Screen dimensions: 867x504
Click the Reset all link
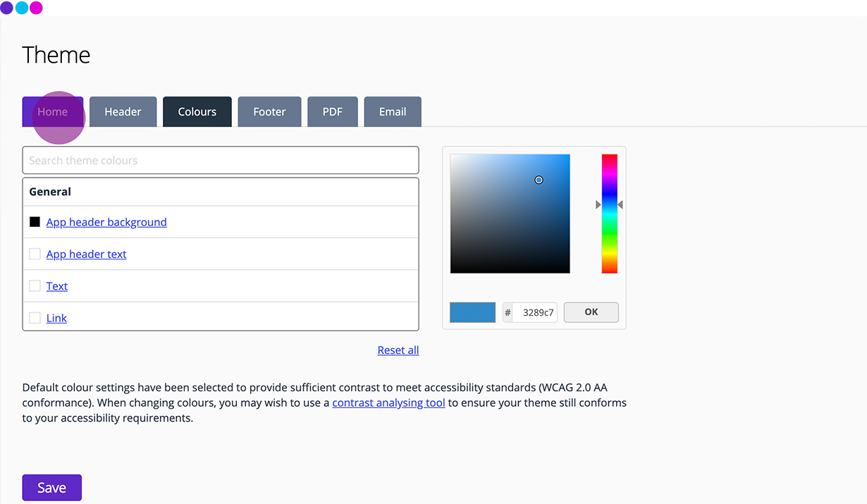pyautogui.click(x=398, y=350)
